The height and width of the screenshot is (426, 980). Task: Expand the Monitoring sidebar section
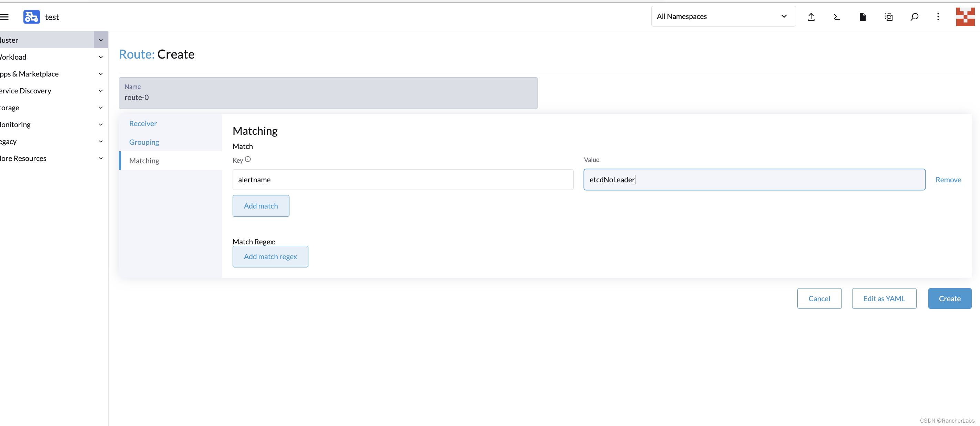tap(101, 124)
